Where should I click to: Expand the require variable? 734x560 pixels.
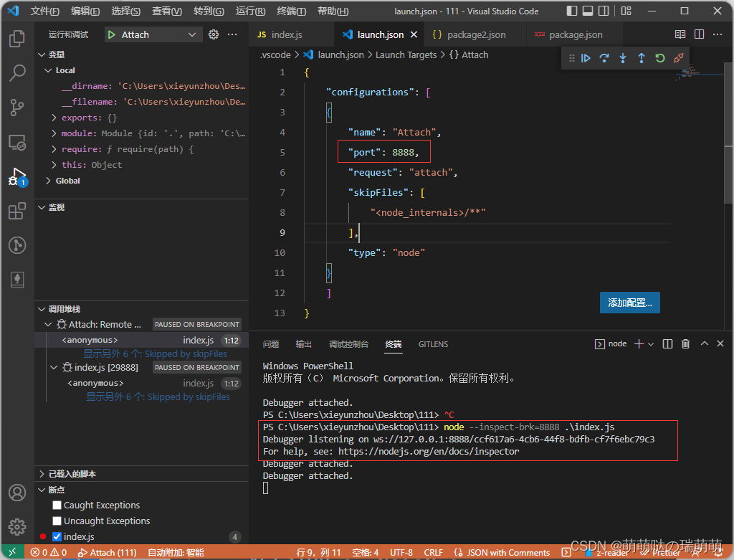click(54, 149)
